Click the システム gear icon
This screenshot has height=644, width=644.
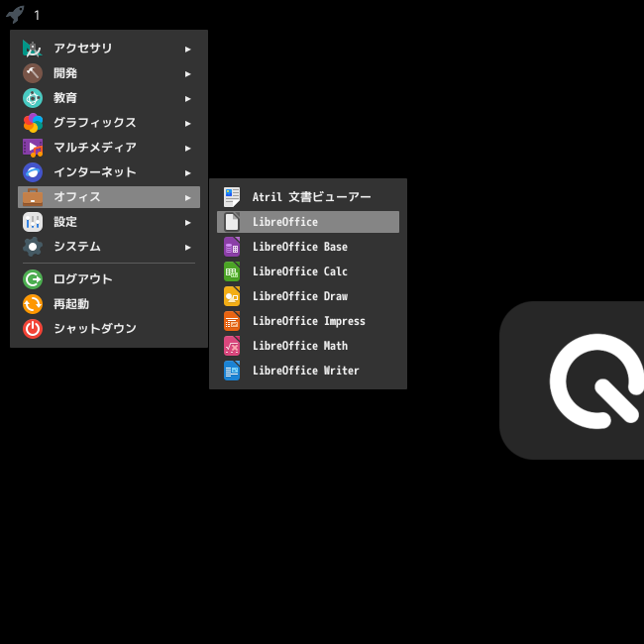coord(33,247)
